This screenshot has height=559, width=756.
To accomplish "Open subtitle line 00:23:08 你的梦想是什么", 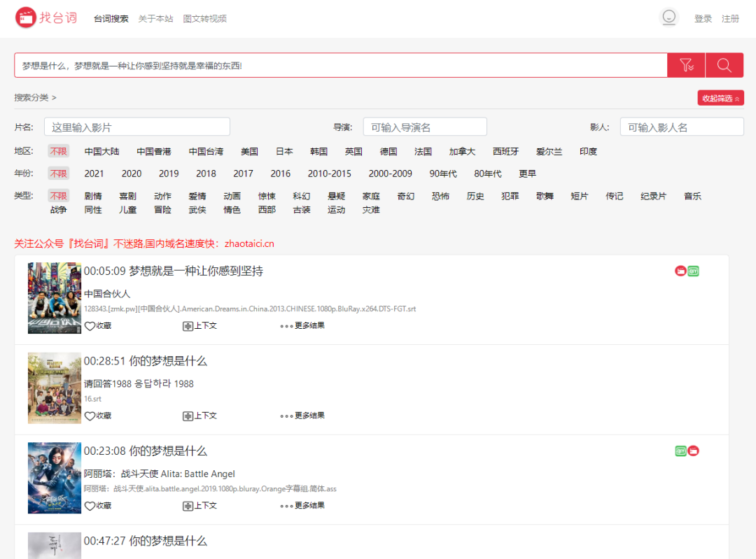I will pyautogui.click(x=146, y=451).
